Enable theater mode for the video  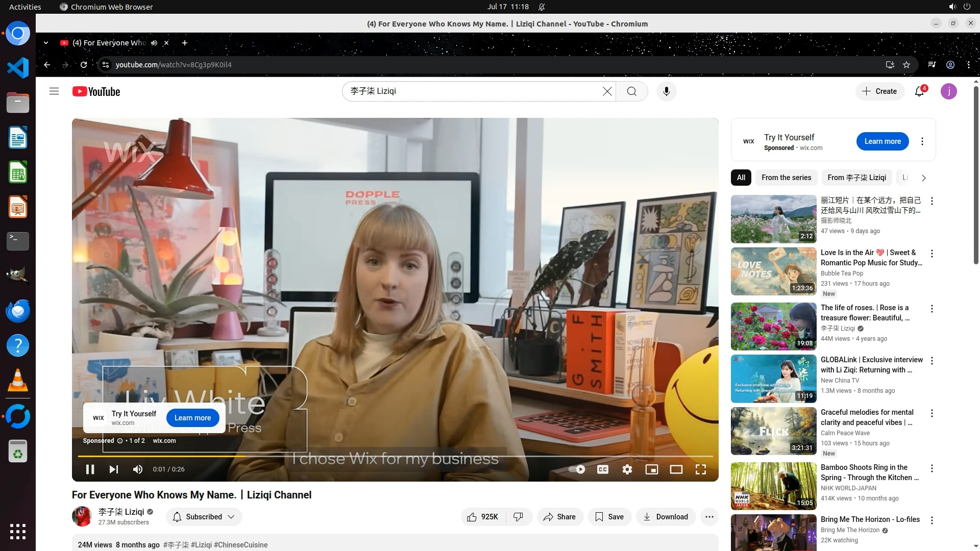click(676, 469)
